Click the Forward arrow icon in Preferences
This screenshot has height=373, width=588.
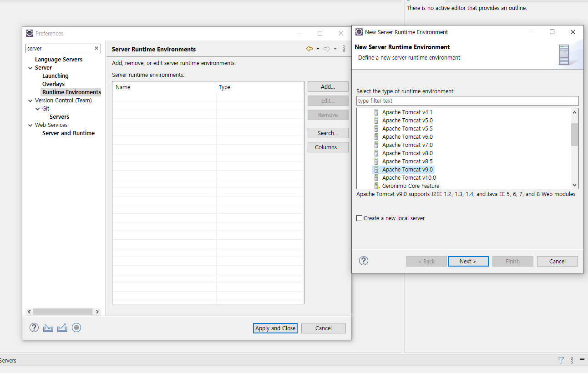tap(327, 49)
